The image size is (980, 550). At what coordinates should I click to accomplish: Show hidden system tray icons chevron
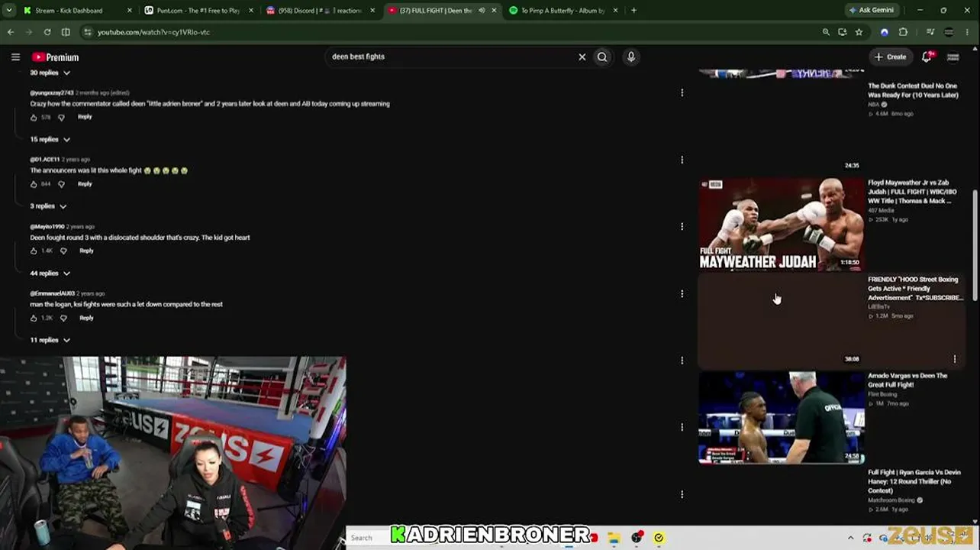(850, 538)
